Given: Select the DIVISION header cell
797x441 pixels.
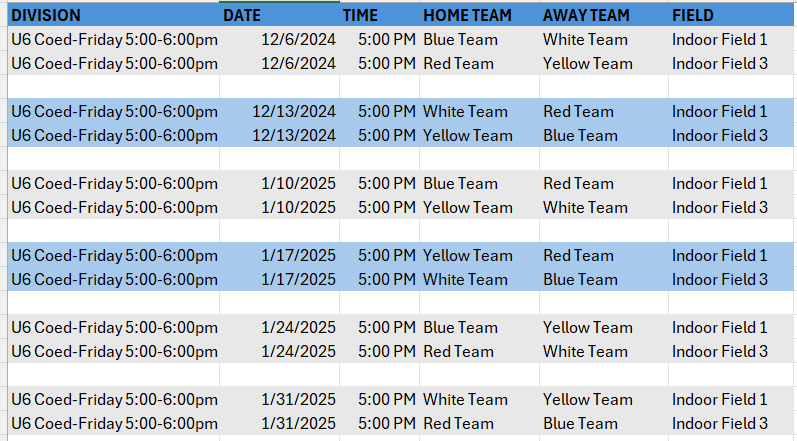Looking at the screenshot, I should tap(114, 15).
